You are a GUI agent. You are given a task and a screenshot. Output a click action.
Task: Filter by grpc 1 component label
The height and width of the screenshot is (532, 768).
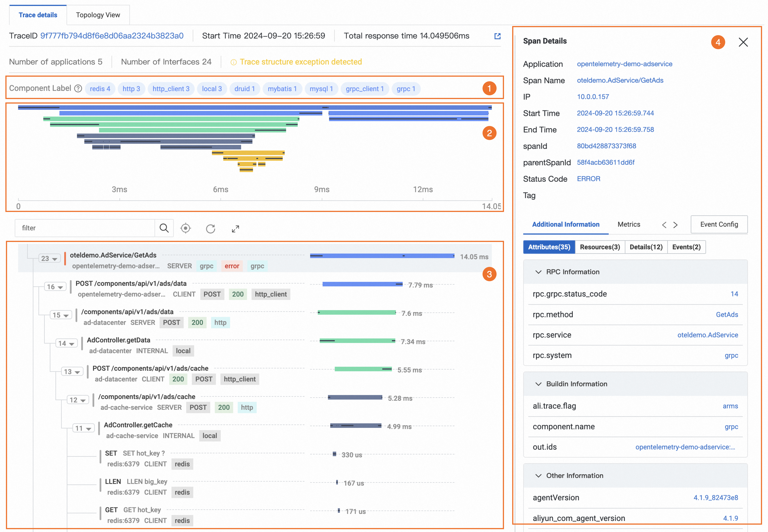pyautogui.click(x=406, y=89)
